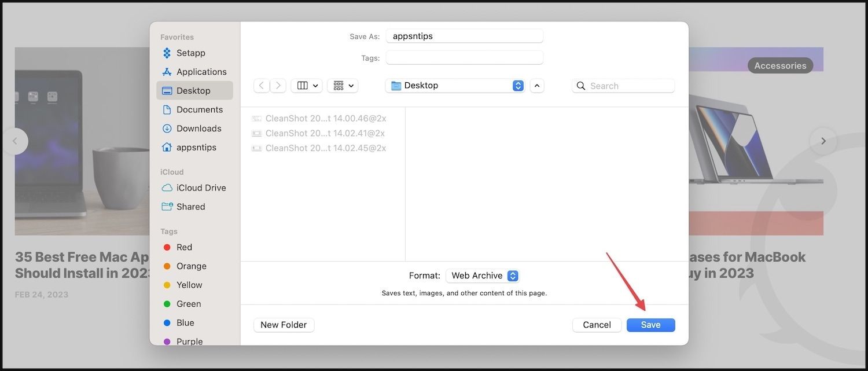The image size is (868, 371).
Task: Click the forward navigation arrow
Action: (278, 86)
